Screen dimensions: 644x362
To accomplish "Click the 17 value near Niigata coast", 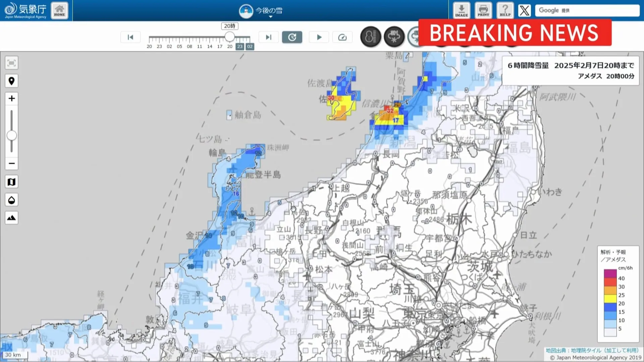I will pyautogui.click(x=396, y=120).
